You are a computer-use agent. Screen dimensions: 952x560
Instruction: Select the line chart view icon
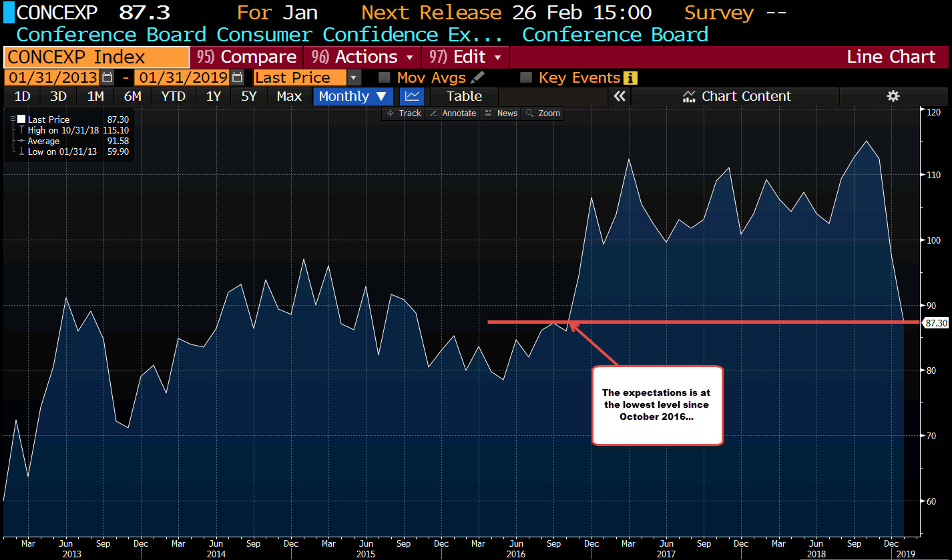[413, 96]
